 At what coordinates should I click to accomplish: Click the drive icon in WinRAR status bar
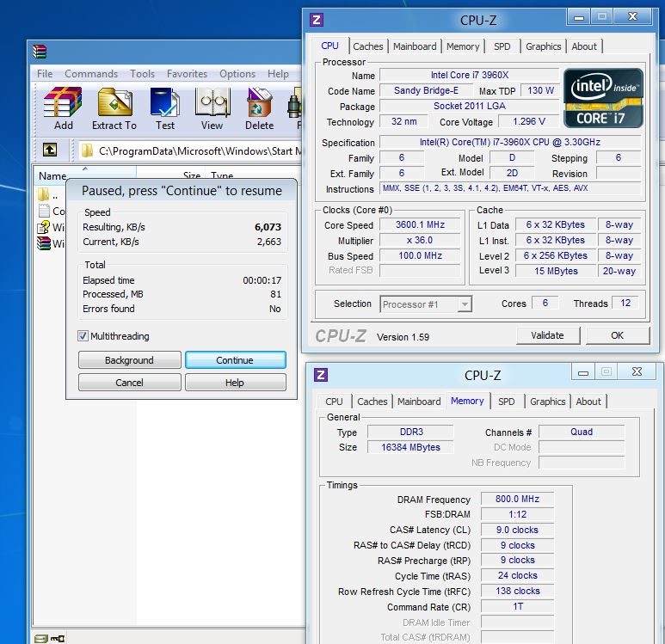click(x=40, y=638)
